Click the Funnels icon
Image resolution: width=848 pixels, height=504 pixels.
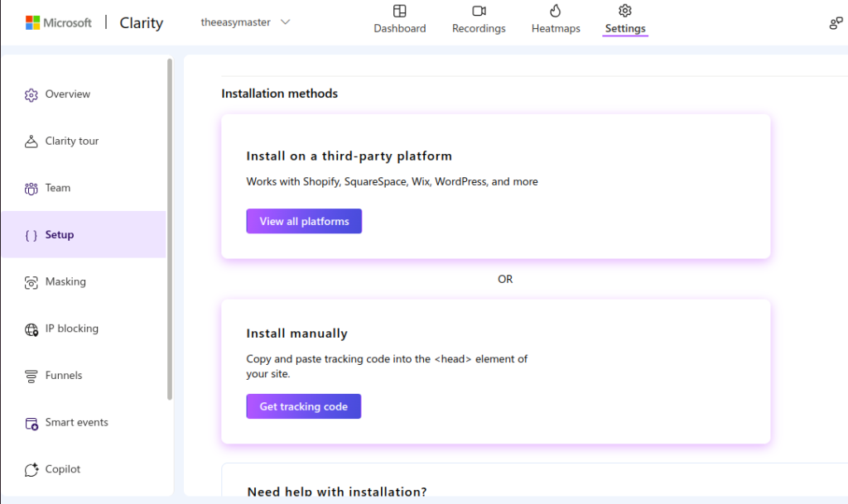tap(31, 376)
